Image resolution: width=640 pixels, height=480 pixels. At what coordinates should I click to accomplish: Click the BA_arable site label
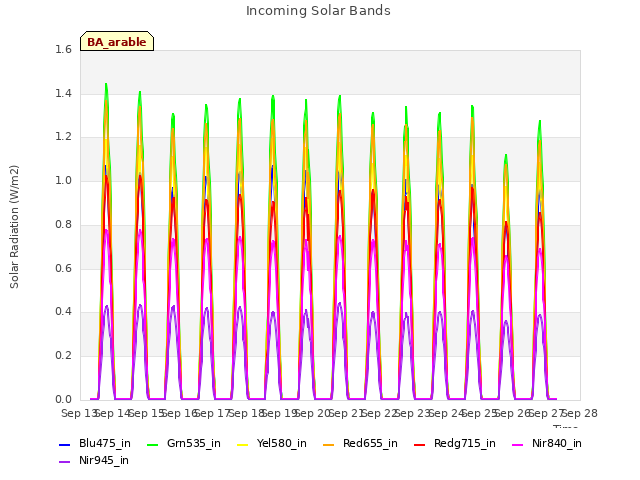[117, 42]
